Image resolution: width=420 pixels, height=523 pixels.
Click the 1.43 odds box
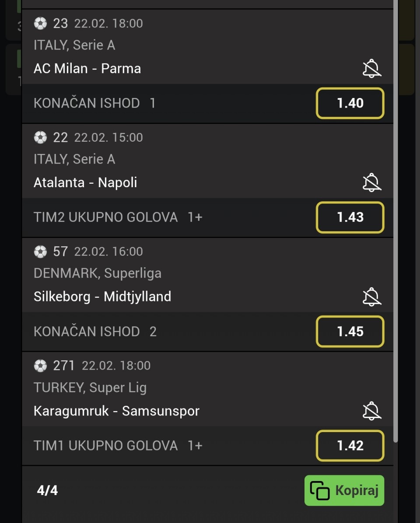pos(350,217)
